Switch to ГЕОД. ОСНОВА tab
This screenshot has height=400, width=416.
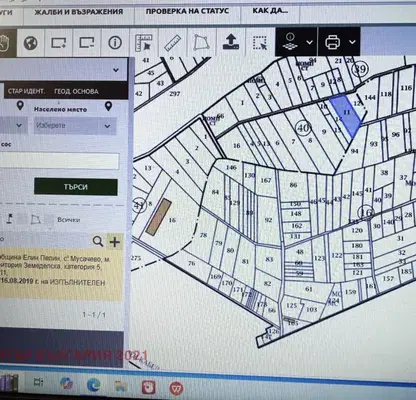click(x=76, y=91)
